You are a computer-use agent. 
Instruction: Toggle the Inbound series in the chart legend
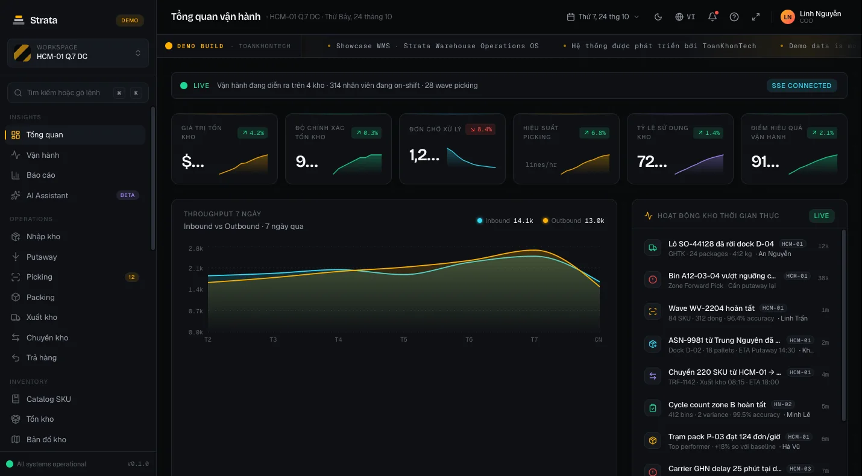pos(505,221)
